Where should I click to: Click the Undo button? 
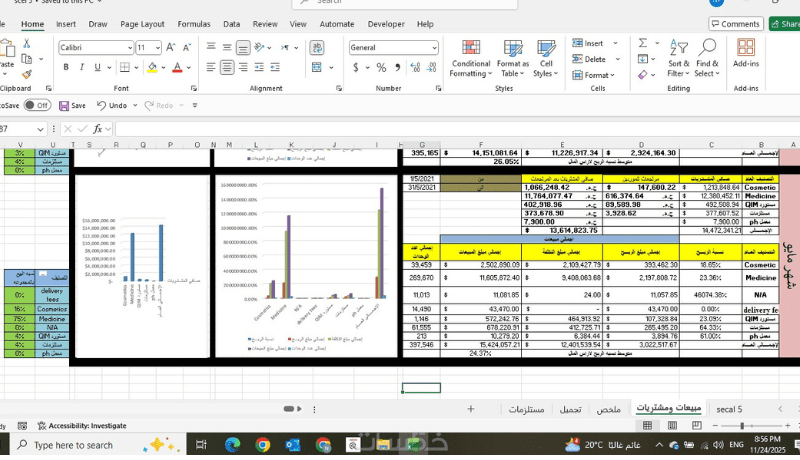(x=112, y=106)
